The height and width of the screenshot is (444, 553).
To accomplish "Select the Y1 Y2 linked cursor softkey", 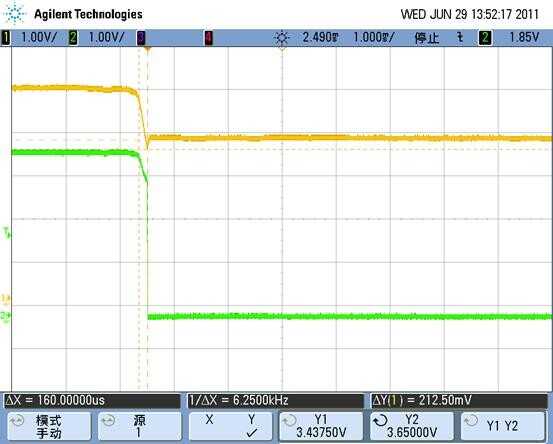I will 503,426.
